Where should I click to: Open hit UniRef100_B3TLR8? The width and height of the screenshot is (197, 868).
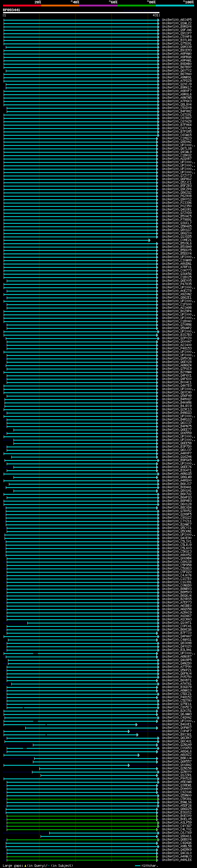[176, 40]
